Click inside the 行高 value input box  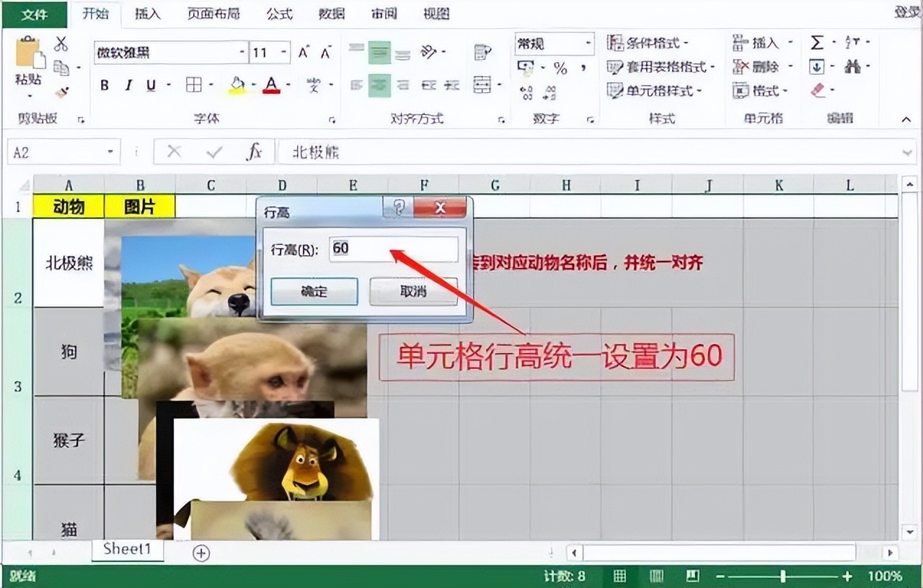(394, 249)
